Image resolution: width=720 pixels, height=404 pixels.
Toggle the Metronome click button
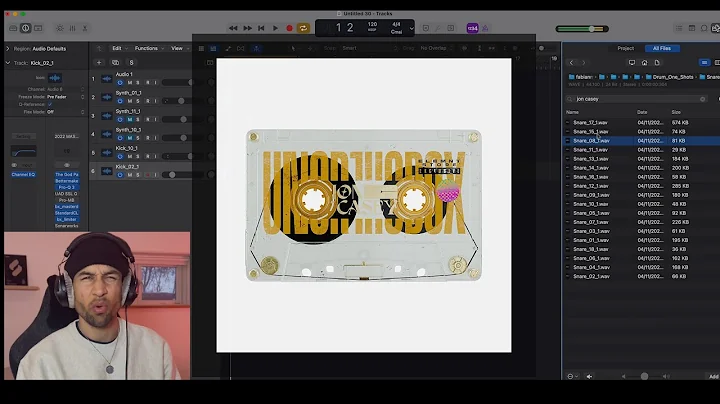485,28
